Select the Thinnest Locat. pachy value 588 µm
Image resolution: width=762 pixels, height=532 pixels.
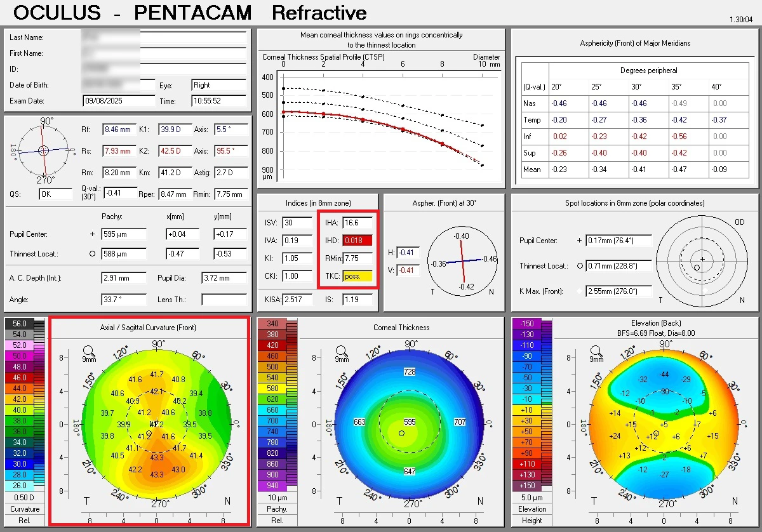pos(124,254)
